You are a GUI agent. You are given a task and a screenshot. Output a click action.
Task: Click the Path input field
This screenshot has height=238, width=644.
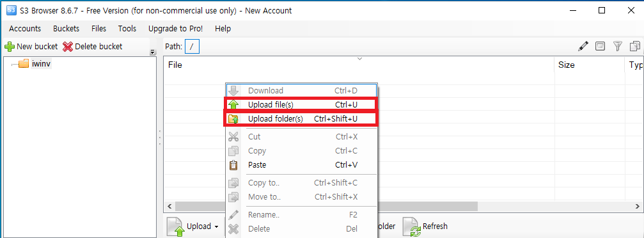(x=192, y=47)
